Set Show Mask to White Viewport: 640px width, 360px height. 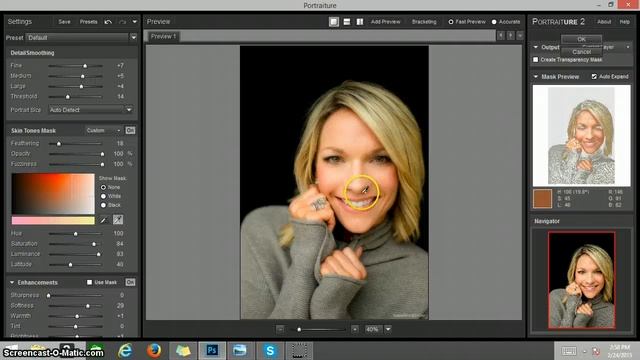pyautogui.click(x=103, y=196)
